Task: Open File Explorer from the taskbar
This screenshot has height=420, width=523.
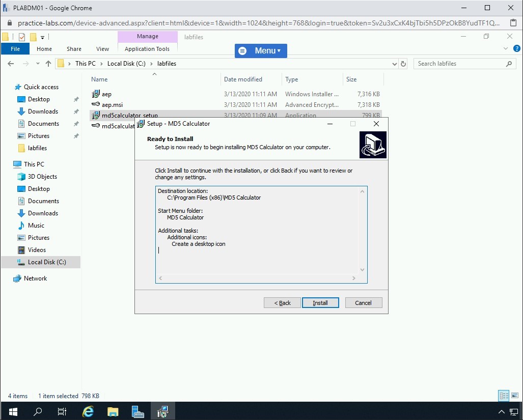Action: pyautogui.click(x=113, y=411)
